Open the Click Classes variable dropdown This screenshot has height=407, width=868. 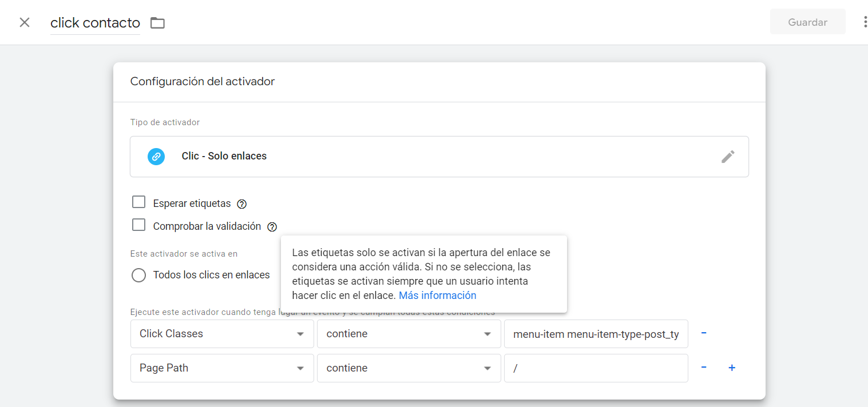click(x=222, y=334)
